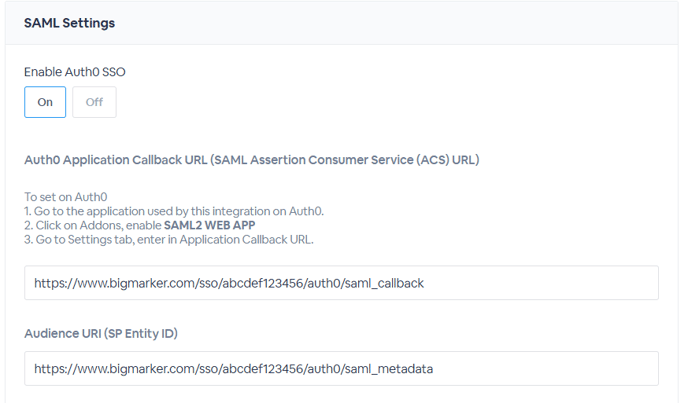Click the Enable Auth0 SSO label
This screenshot has height=403, width=688.
point(75,72)
